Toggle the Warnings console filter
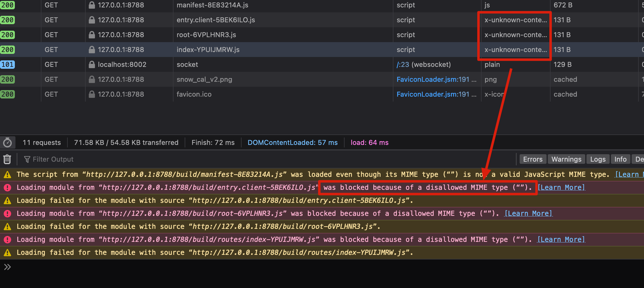 click(566, 159)
